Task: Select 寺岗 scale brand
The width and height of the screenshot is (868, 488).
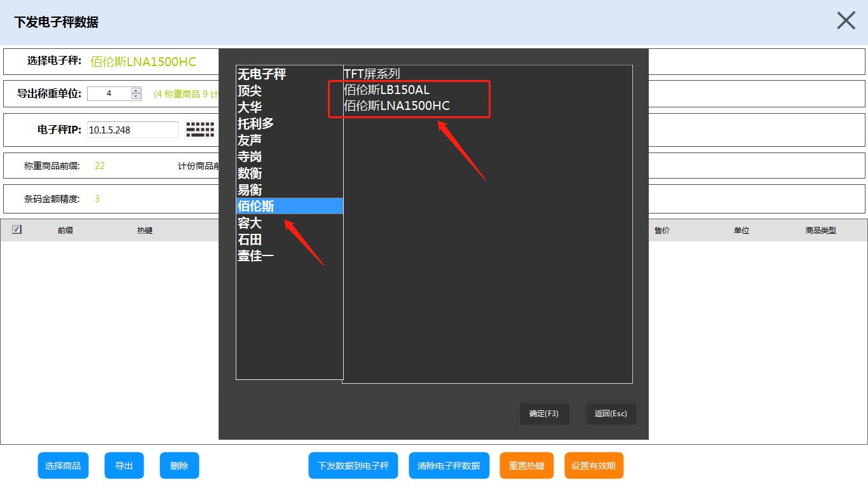Action: click(x=289, y=157)
